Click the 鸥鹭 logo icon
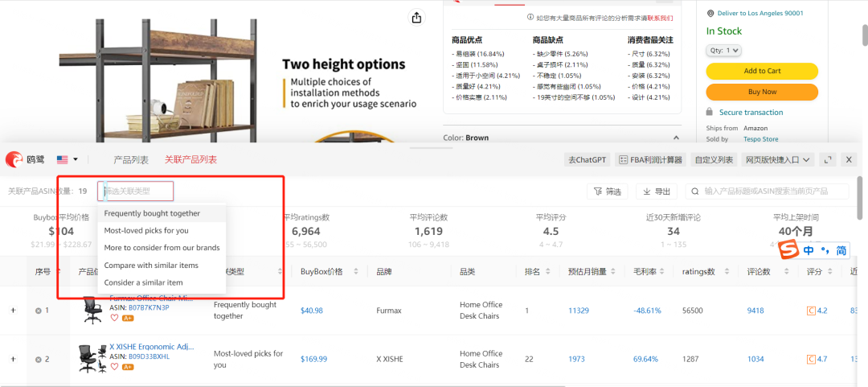 14,159
